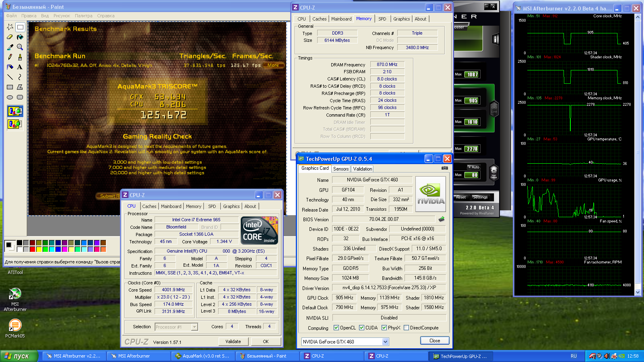644x362 pixels.
Task: Pick the Fill With Color bucket tool
Action: point(20,37)
